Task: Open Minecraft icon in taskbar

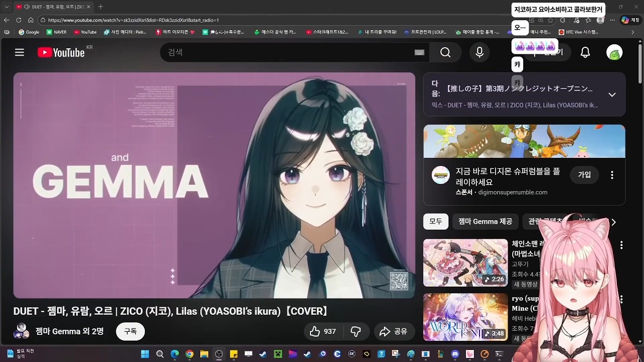Action: [278, 354]
